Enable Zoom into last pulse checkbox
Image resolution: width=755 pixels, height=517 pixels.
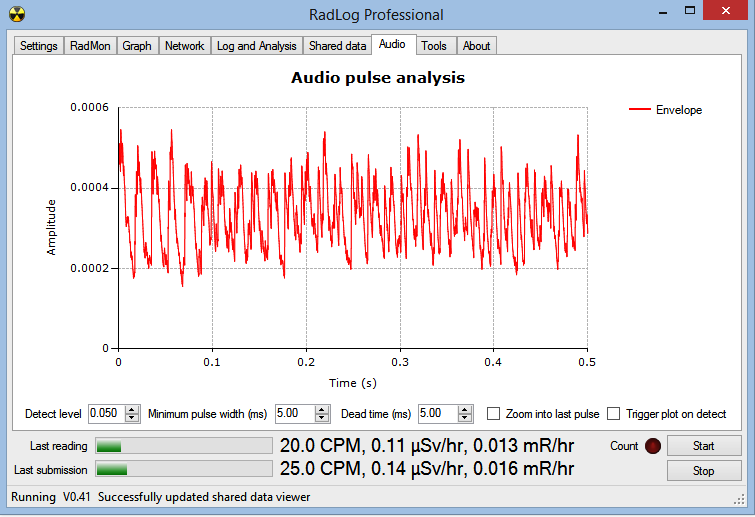click(x=494, y=414)
